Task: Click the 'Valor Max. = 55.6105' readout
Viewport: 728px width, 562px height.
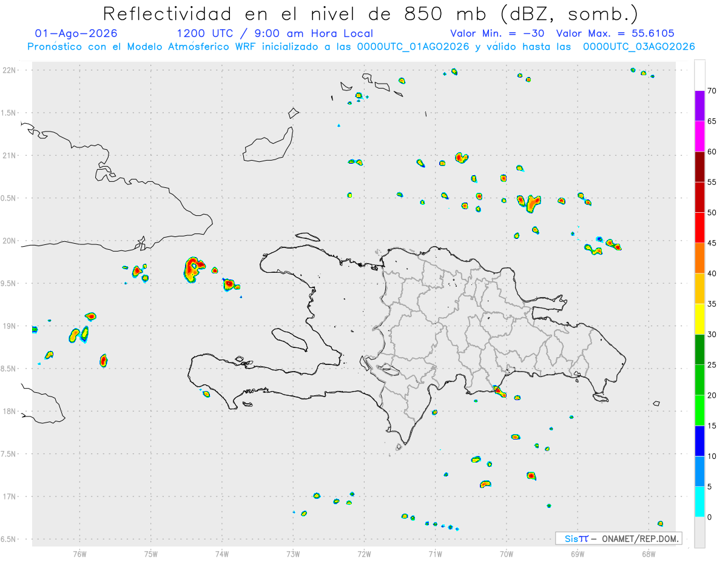Action: click(x=615, y=33)
